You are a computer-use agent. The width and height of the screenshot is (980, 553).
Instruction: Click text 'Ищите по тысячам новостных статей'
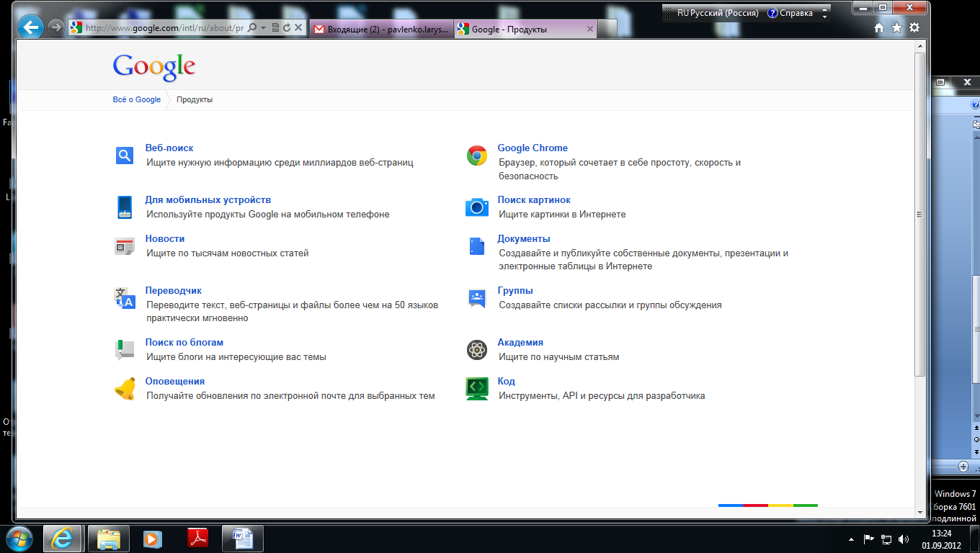point(228,253)
